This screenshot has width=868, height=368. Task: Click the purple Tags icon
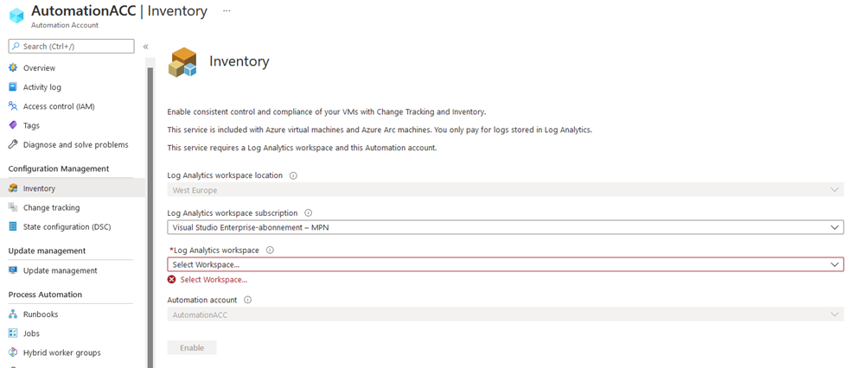click(x=13, y=125)
